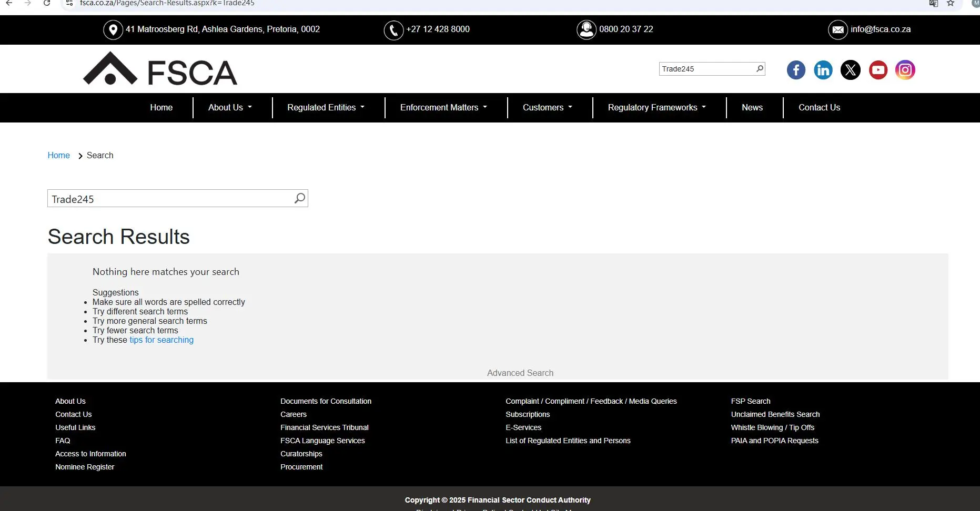Open the FSCA YouTube icon
The height and width of the screenshot is (511, 980).
pyautogui.click(x=878, y=70)
